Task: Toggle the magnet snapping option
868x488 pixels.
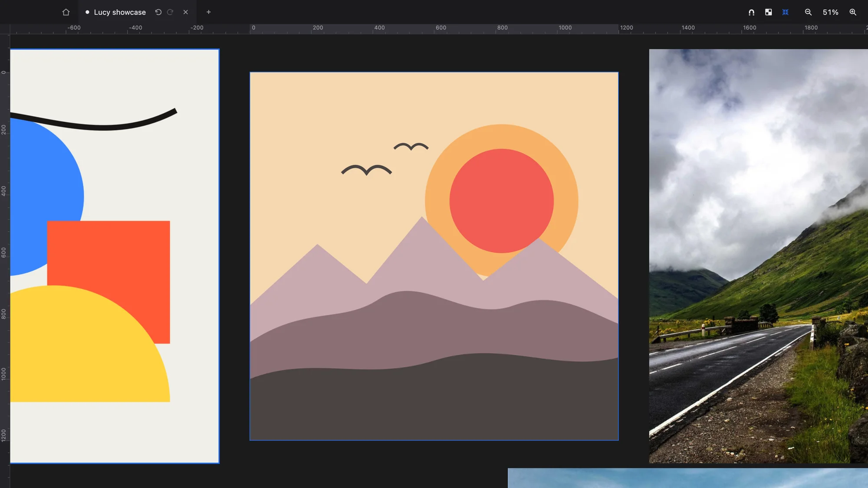Action: click(751, 12)
